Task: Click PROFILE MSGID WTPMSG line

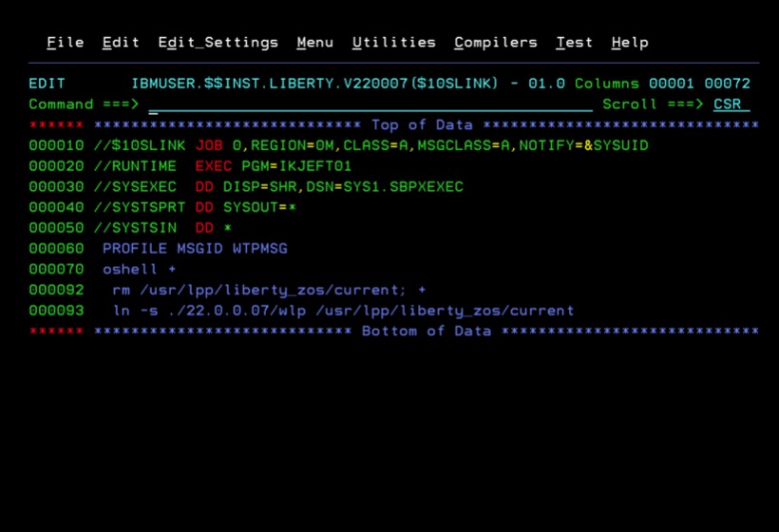Action: [195, 249]
